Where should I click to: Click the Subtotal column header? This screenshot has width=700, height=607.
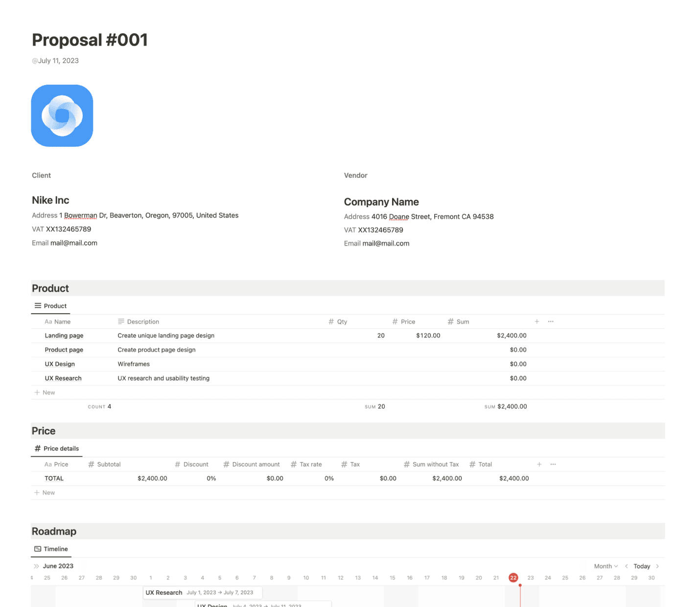(104, 465)
